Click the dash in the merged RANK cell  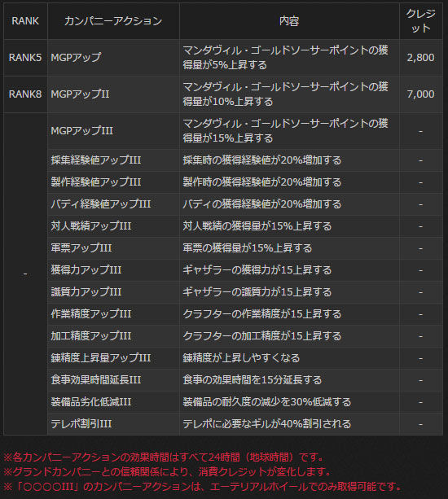click(25, 274)
